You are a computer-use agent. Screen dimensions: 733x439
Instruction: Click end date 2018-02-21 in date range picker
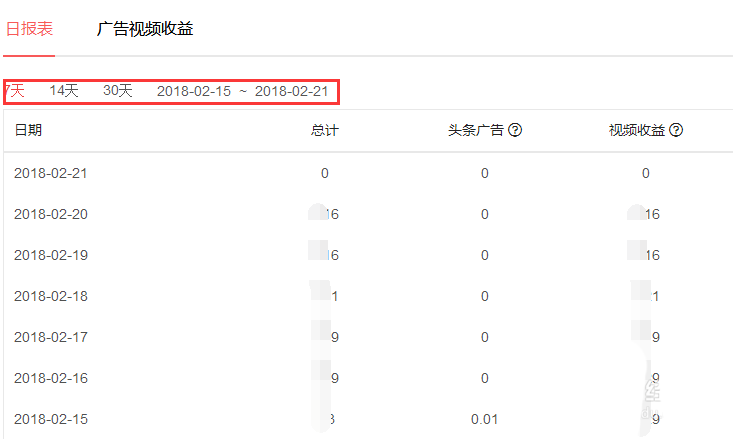click(291, 91)
